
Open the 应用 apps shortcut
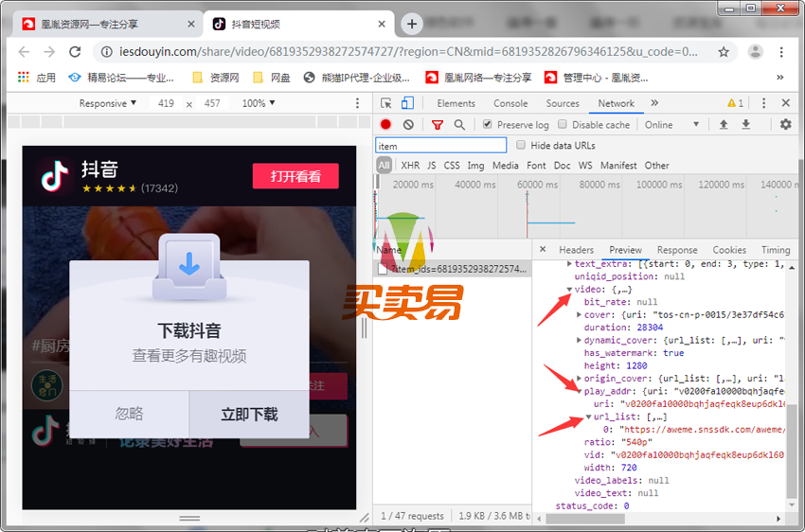tap(36, 78)
